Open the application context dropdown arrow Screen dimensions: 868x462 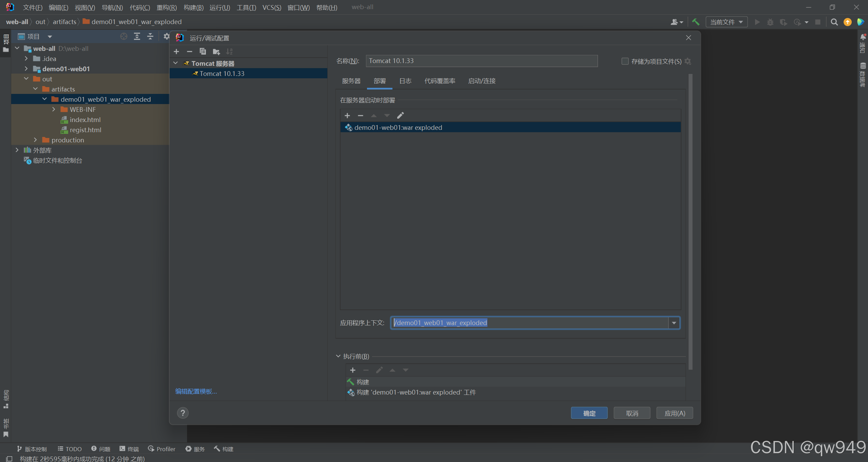[x=674, y=323]
